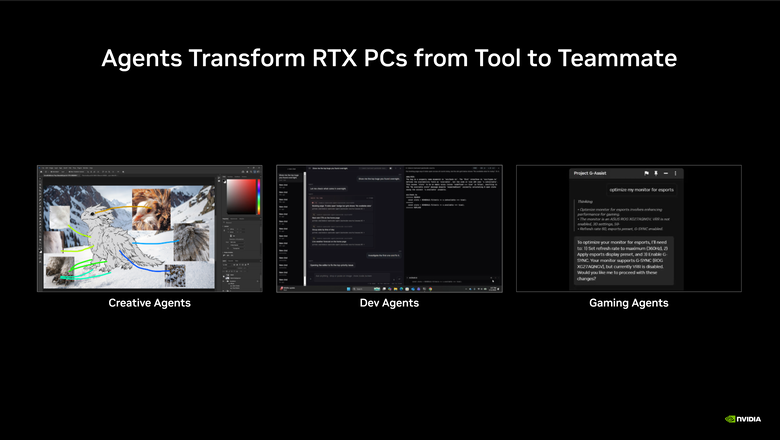Click the first bug card about the Booking page
780x440 pixels.
(x=342, y=206)
